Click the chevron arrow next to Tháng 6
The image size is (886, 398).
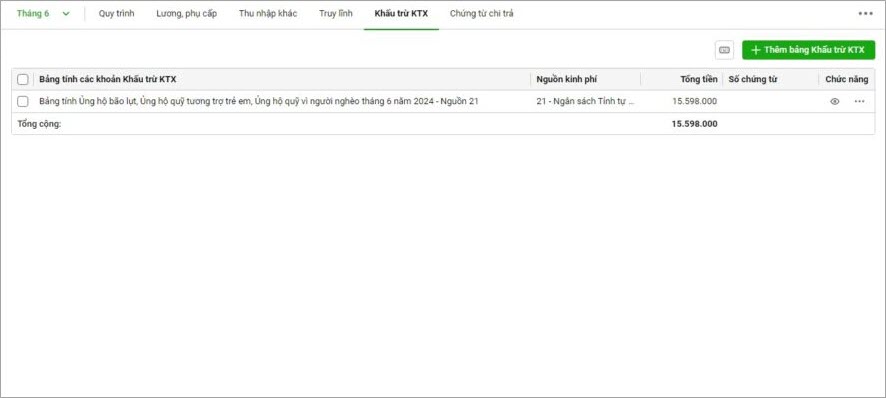click(66, 14)
